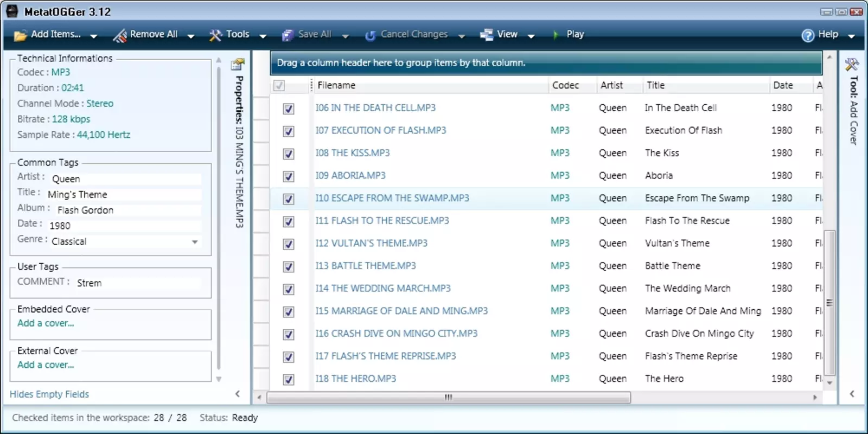
Task: Click the Tool: Add Cover vertical label
Action: [x=853, y=111]
